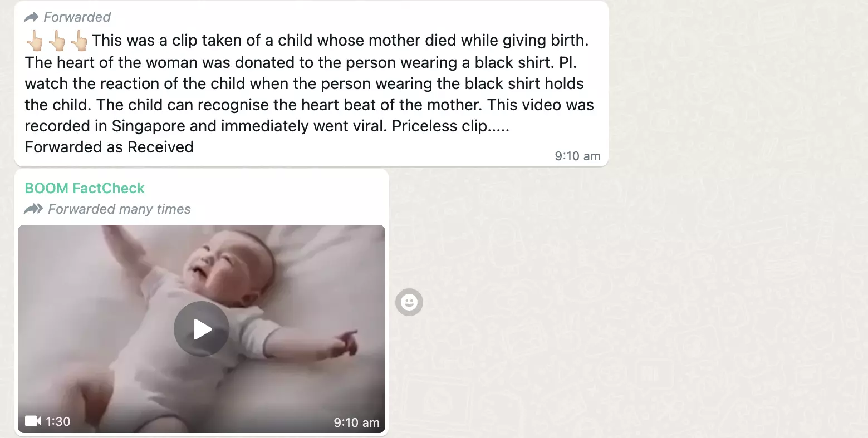Click the 9:10 am timestamp on video

click(x=356, y=422)
